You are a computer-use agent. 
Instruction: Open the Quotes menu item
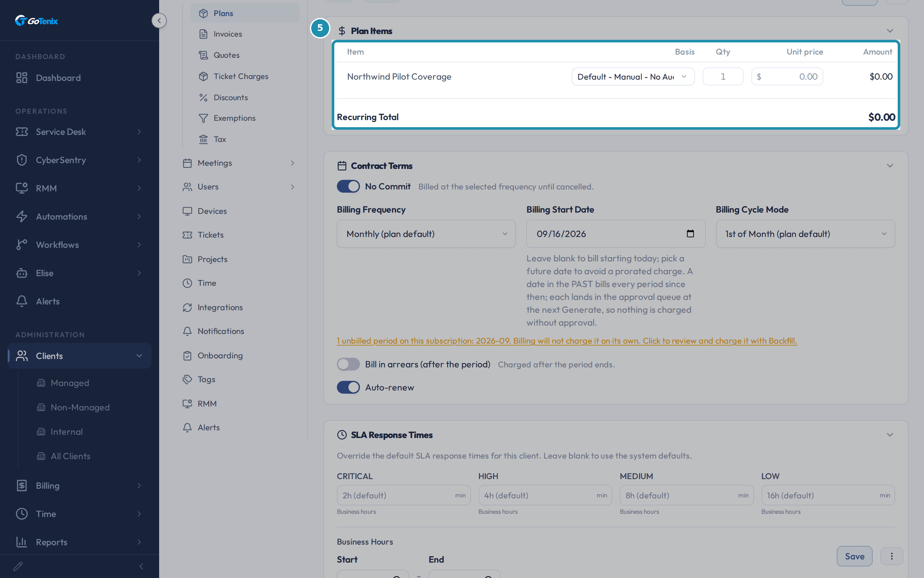coord(245,55)
